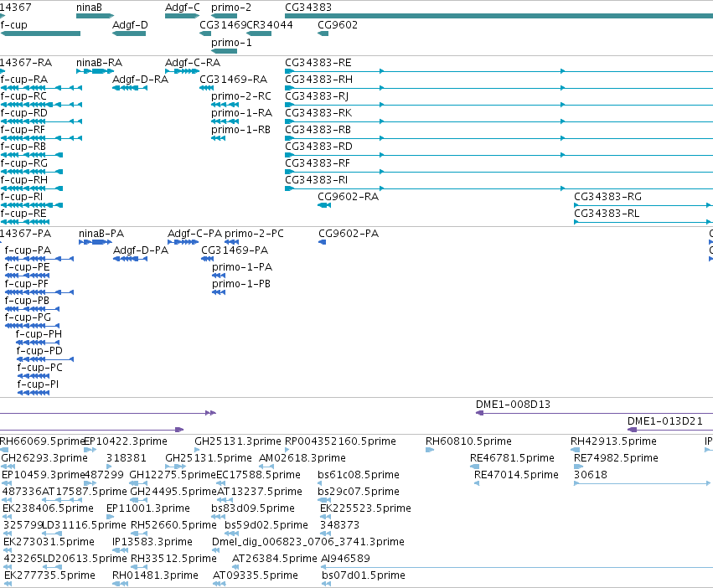Open BAC clone DME1-013D21
This screenshot has width=713, height=588.
pos(664,421)
